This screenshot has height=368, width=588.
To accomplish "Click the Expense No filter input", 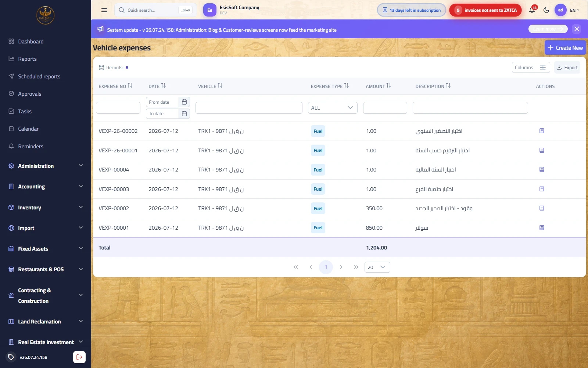I will (x=118, y=108).
